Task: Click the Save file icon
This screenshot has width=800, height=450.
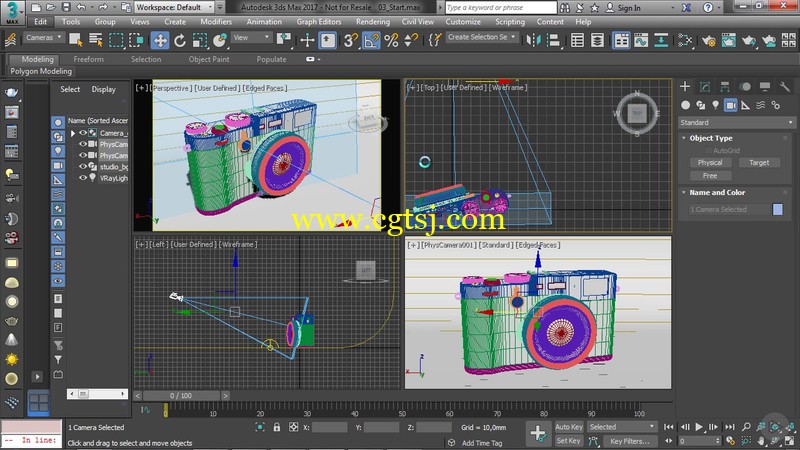Action: 66,7
